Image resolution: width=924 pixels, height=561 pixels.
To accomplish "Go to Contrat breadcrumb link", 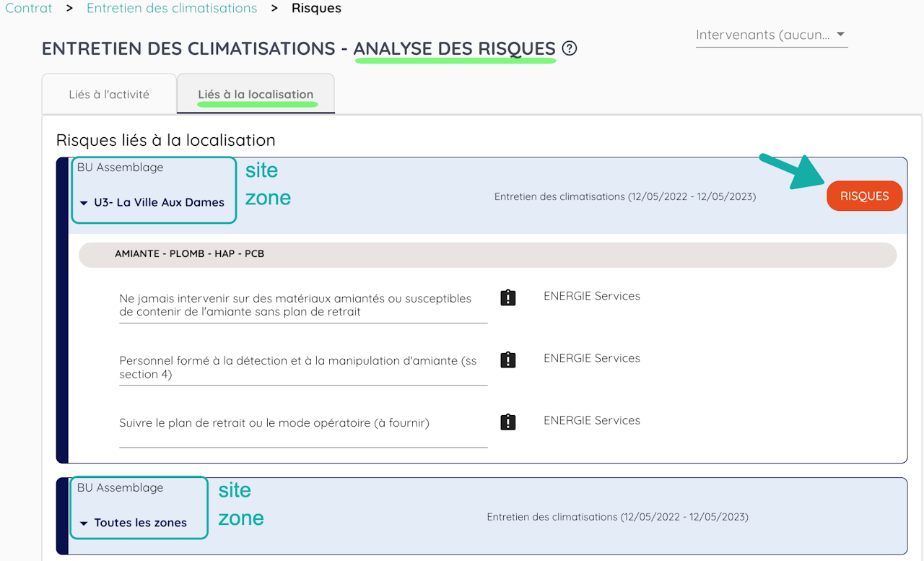I will (x=28, y=9).
